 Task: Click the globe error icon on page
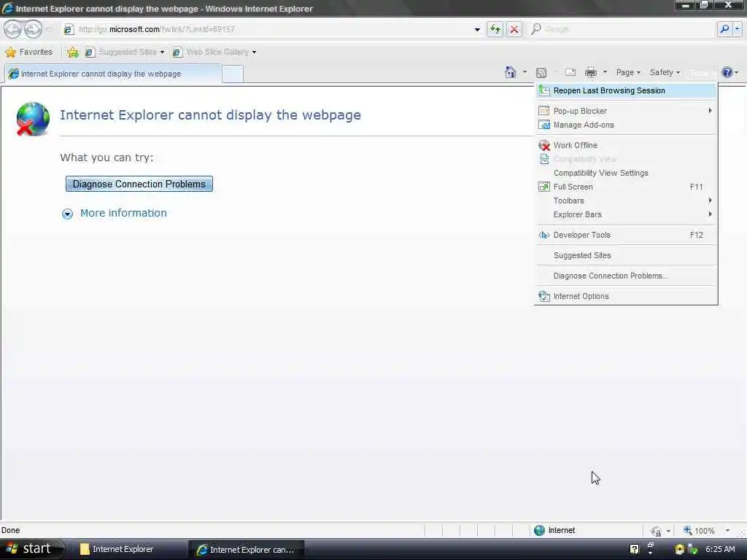point(32,119)
